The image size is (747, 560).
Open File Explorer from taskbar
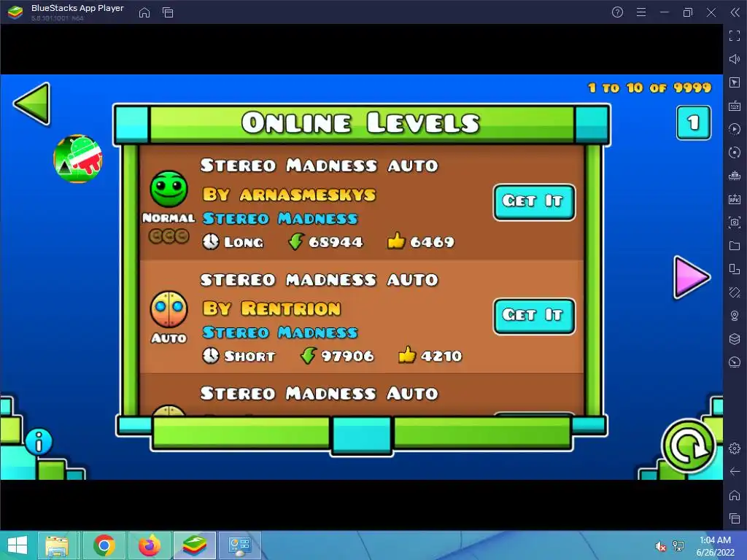click(x=57, y=545)
